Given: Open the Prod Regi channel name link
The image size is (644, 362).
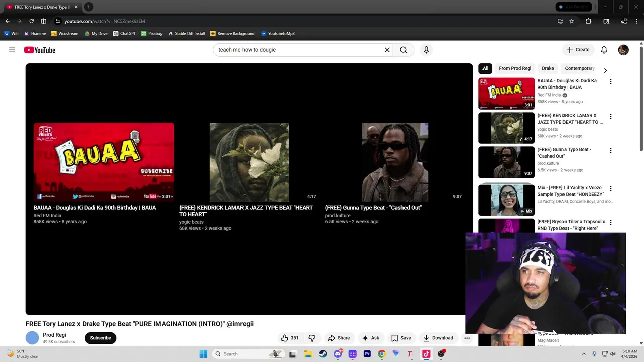Looking at the screenshot, I should 54,335.
